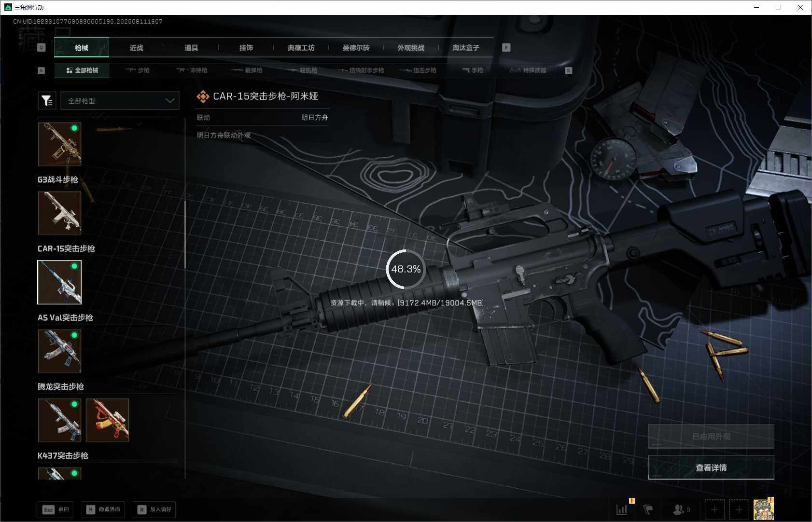
Task: Filter by 冲锋枪 submachine guns category
Action: tap(192, 70)
